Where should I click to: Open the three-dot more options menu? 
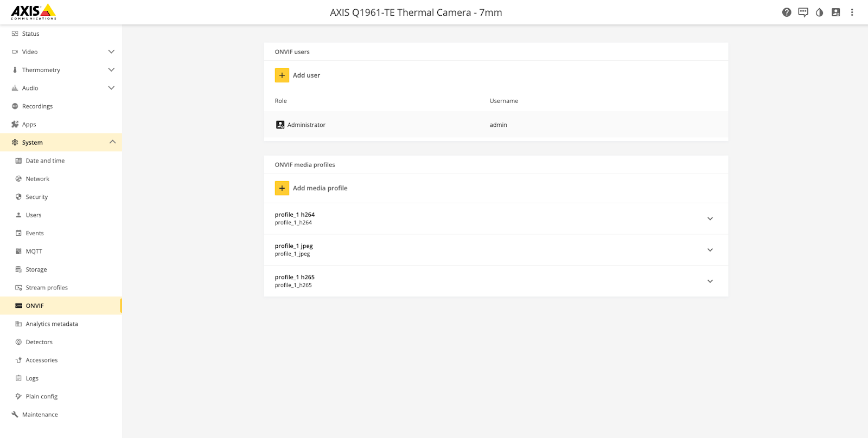pos(852,12)
